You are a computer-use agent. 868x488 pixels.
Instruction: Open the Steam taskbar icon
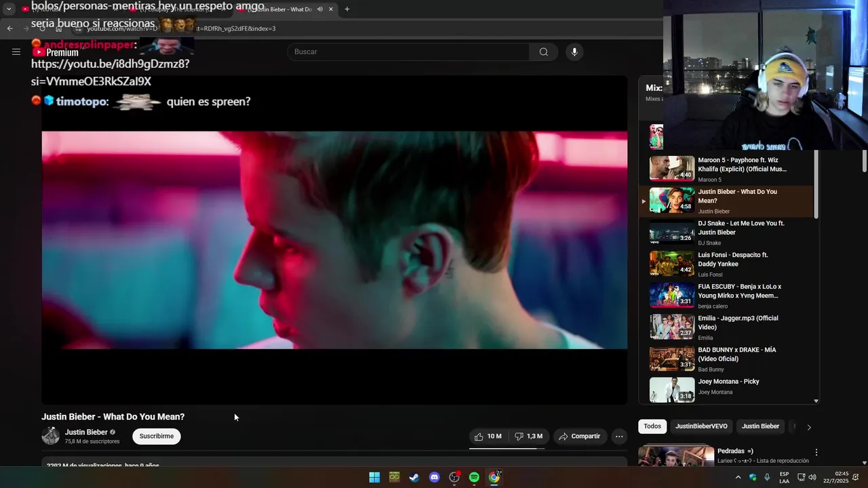(x=414, y=477)
